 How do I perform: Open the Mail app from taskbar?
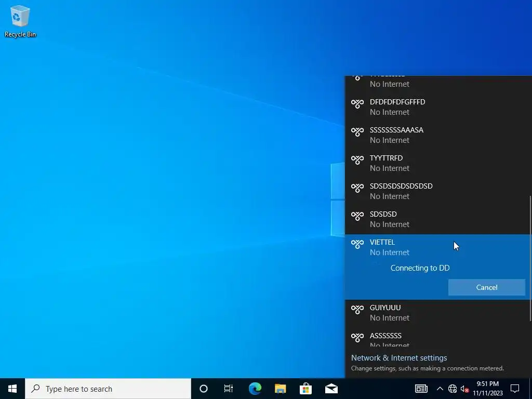click(331, 389)
